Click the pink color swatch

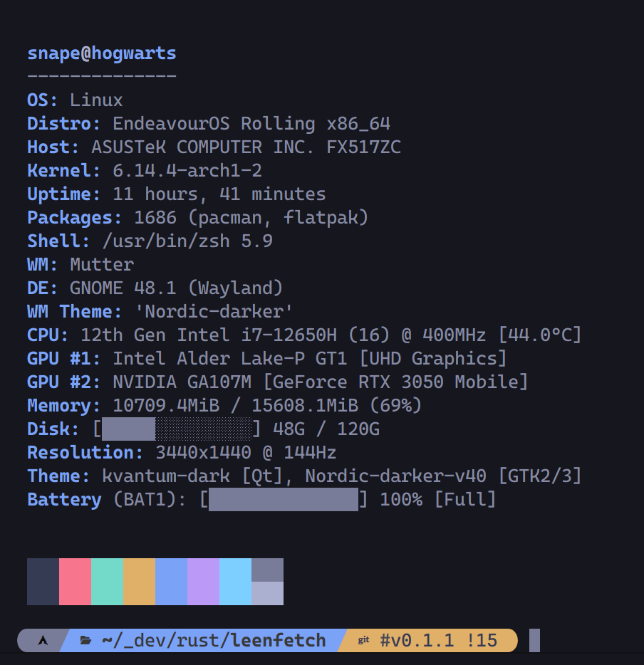click(x=75, y=582)
